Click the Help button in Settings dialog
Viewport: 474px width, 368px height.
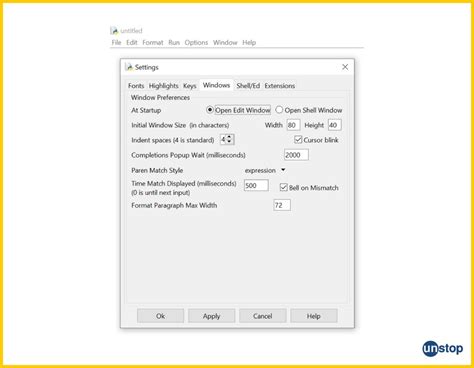[x=314, y=316]
